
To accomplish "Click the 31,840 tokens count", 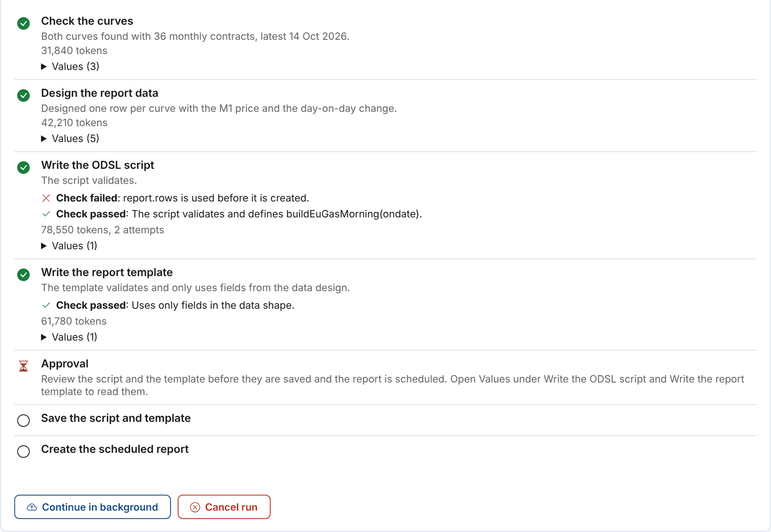I will [x=74, y=51].
